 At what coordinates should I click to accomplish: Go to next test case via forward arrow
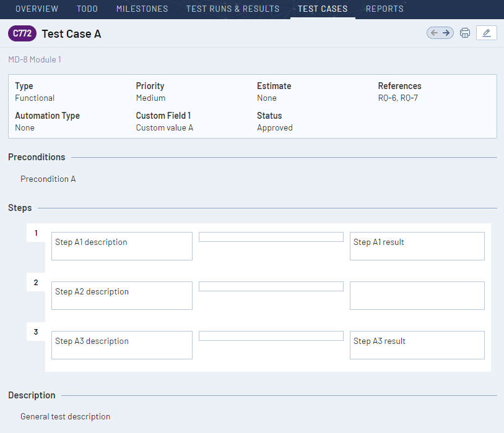pyautogui.click(x=445, y=33)
